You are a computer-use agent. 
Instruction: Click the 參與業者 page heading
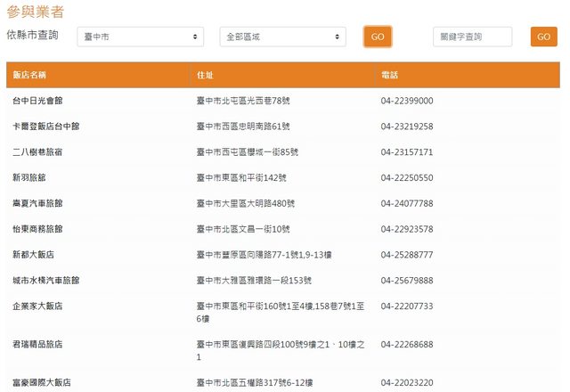point(36,12)
